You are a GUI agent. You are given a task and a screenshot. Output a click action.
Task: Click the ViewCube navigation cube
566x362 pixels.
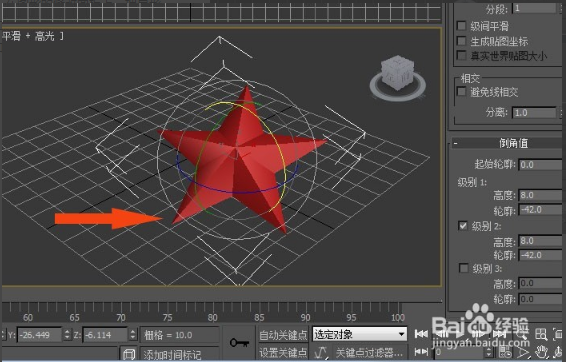coord(397,77)
